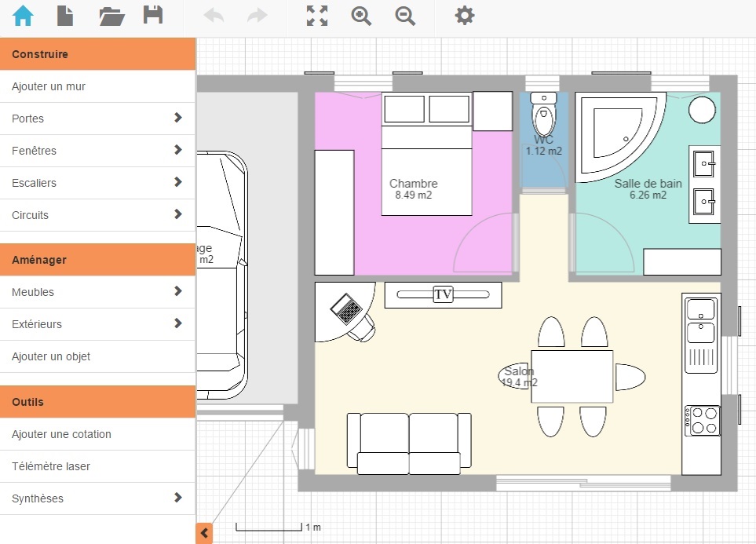Image resolution: width=756 pixels, height=544 pixels.
Task: Activate the Télémètre laser tool
Action: [97, 466]
